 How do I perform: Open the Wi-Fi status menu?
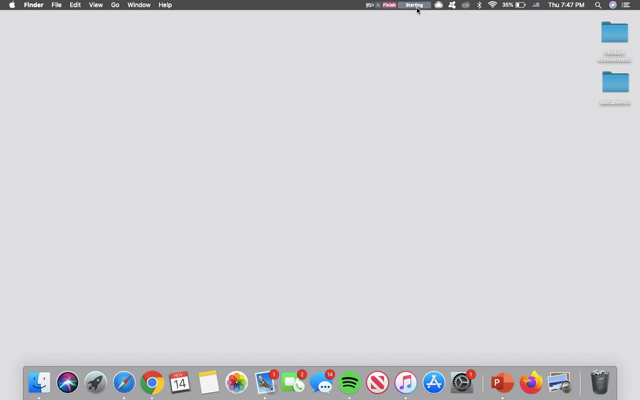click(492, 5)
